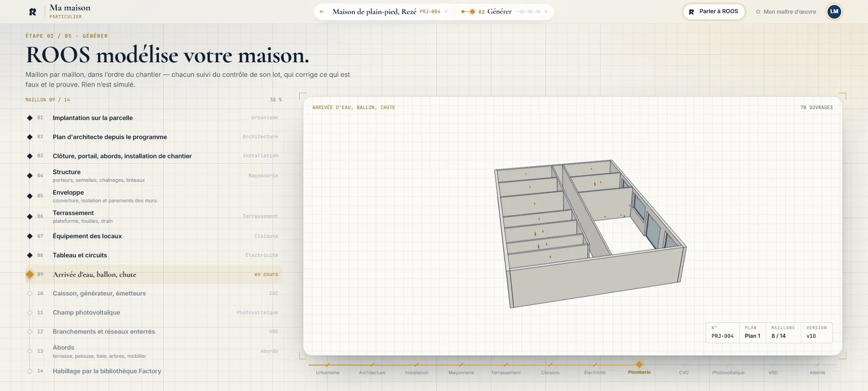
Task: Expand the step selector chevron after Générer
Action: pyautogui.click(x=546, y=12)
